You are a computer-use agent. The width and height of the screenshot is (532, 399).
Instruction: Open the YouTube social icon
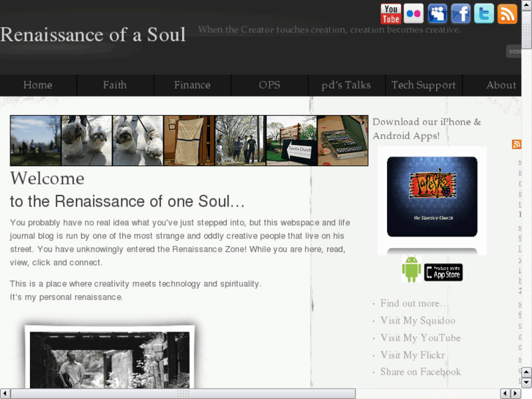point(391,14)
